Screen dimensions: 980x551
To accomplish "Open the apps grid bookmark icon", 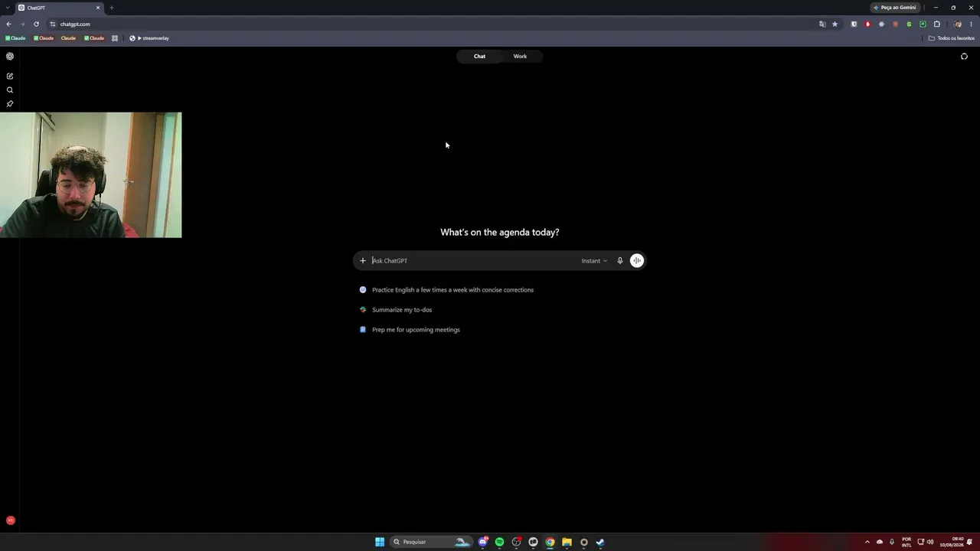I will point(115,38).
